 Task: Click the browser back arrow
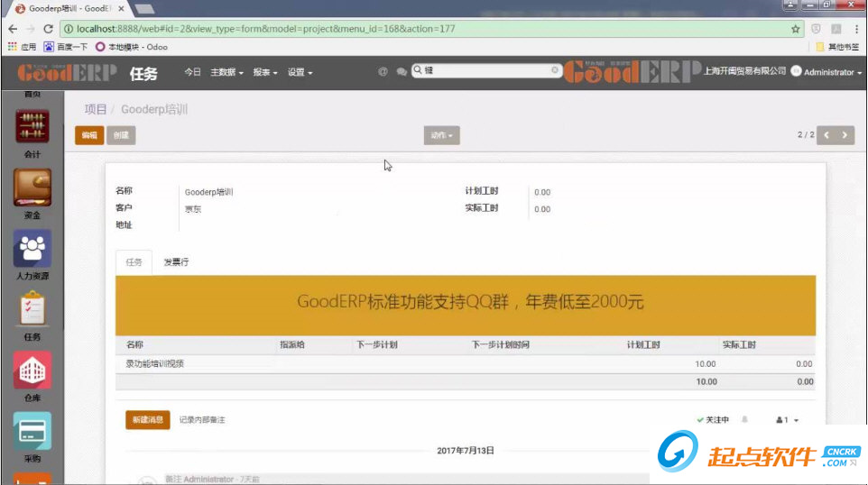(13, 29)
